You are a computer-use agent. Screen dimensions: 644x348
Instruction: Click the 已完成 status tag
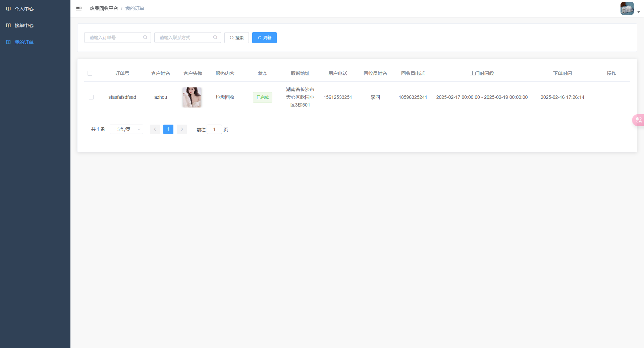point(263,97)
